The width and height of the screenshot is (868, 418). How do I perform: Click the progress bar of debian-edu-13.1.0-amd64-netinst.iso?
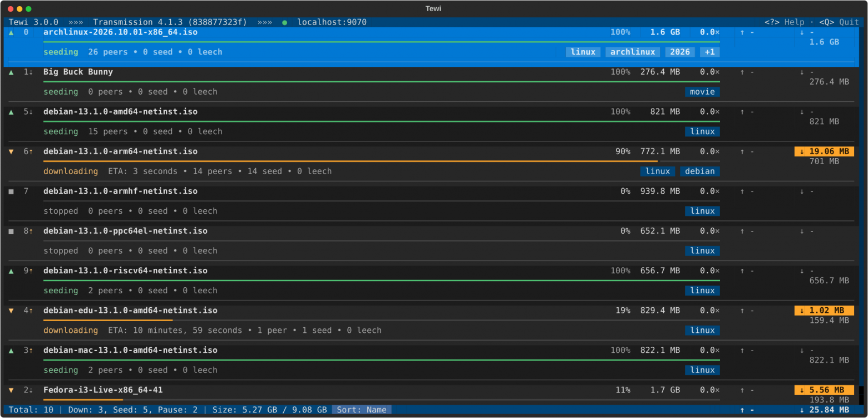pos(382,321)
